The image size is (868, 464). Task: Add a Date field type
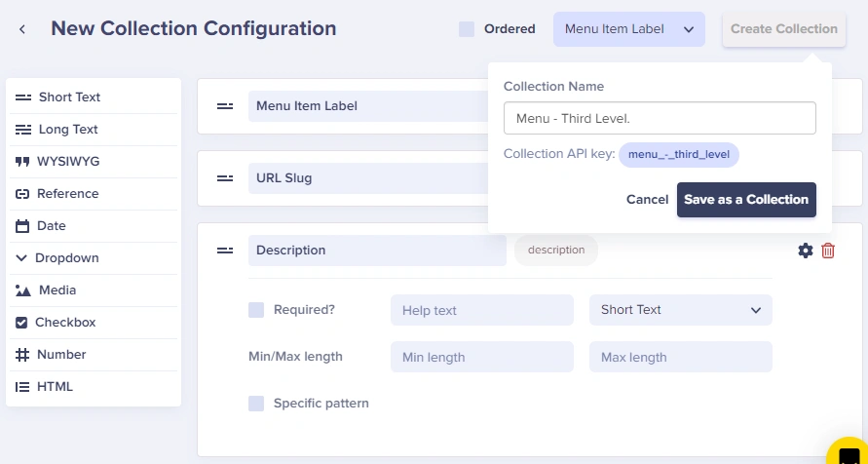94,226
